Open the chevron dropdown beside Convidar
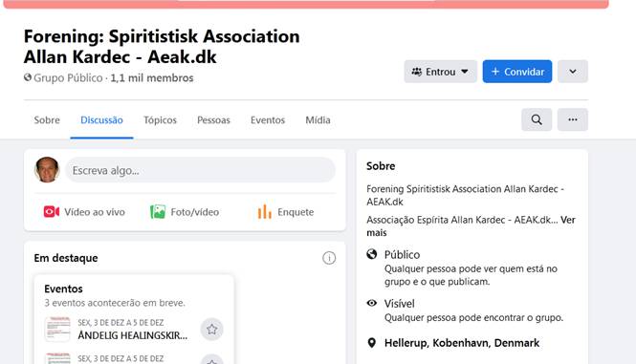 pos(572,72)
